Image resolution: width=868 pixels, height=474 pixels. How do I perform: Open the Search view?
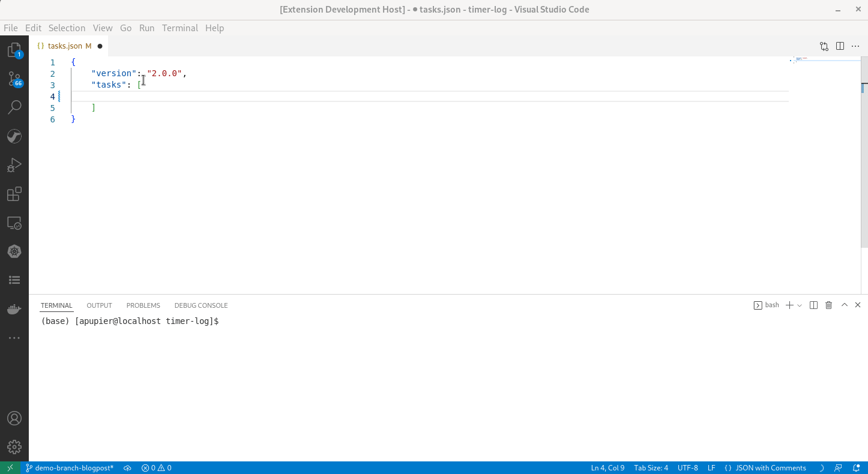14,107
